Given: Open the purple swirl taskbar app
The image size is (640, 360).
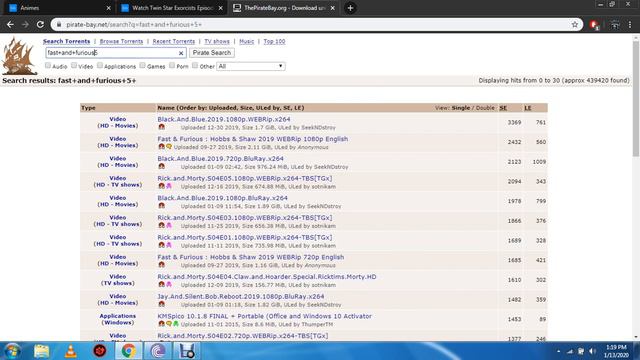Looking at the screenshot, I should click(158, 351).
